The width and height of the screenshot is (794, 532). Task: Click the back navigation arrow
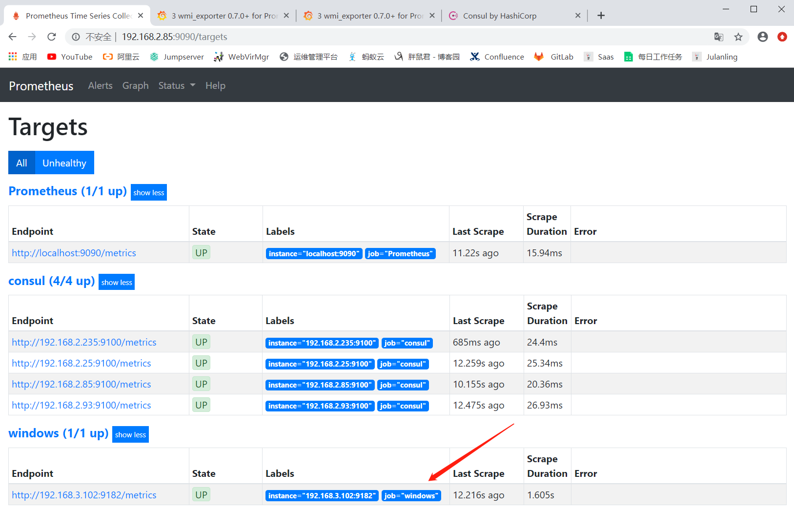click(13, 37)
